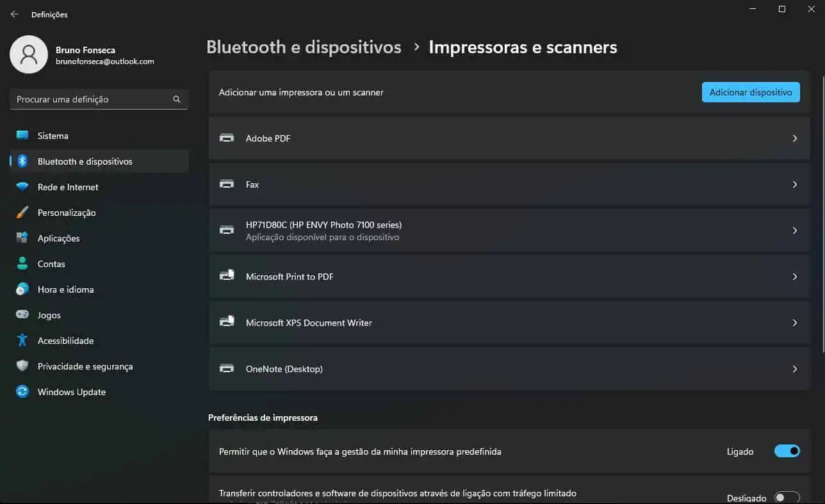This screenshot has height=504, width=825.
Task: Open Bruno Fonseca profile avatar
Action: pyautogui.click(x=29, y=54)
